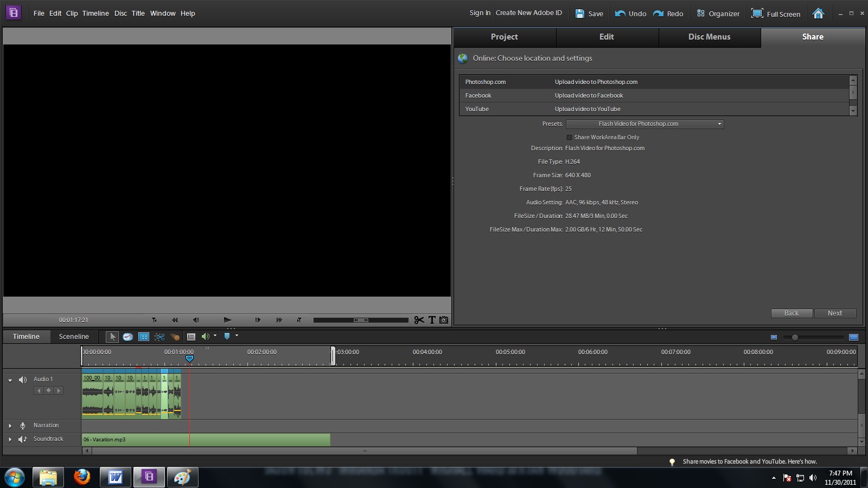Click the Smart Trim icon
The width and height of the screenshot is (868, 488).
click(x=159, y=337)
